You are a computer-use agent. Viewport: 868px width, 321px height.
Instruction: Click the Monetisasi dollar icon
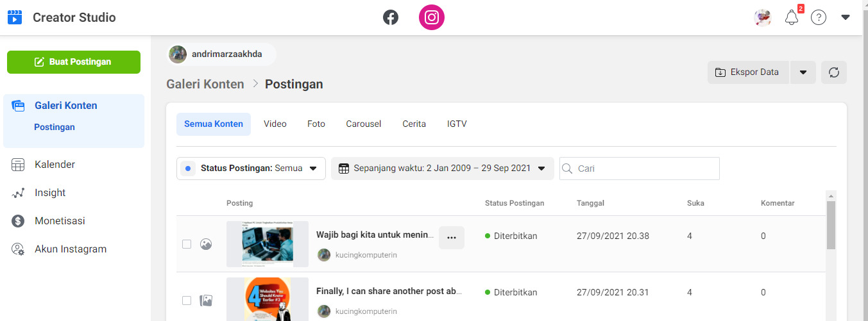point(18,221)
